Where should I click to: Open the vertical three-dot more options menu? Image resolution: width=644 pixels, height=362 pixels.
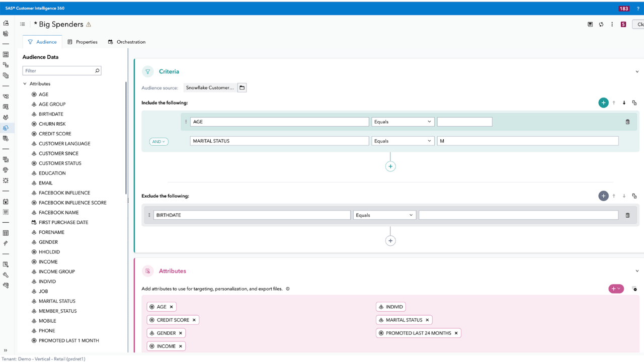coord(612,24)
